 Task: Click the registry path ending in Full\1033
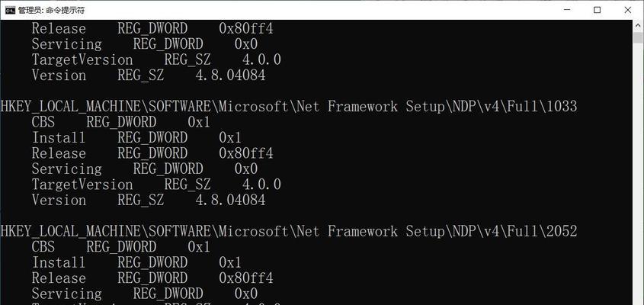pyautogui.click(x=289, y=107)
